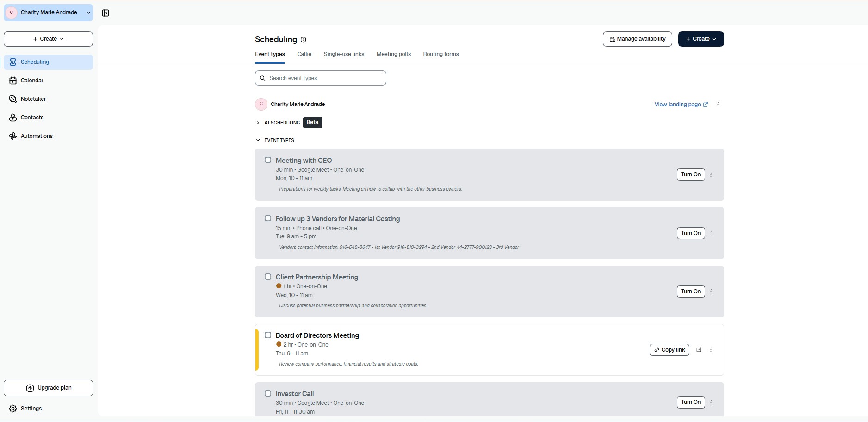
Task: Turn On Meeting with CEO event
Action: (691, 174)
